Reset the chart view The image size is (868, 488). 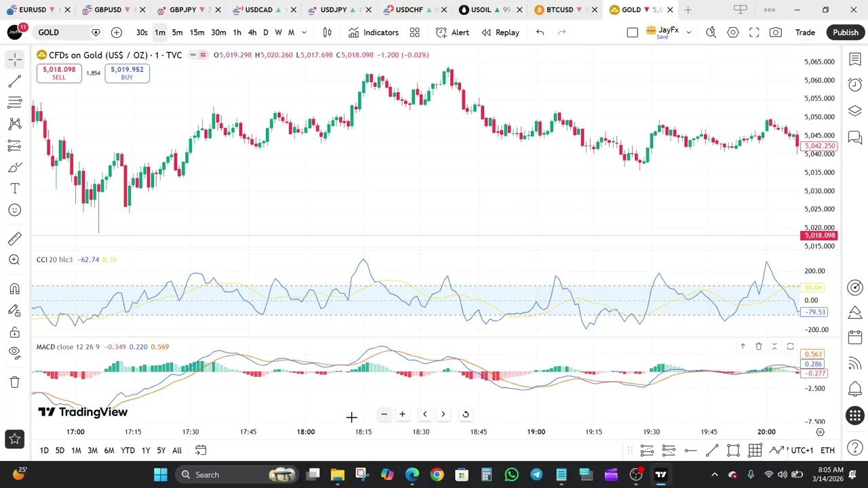coord(465,414)
